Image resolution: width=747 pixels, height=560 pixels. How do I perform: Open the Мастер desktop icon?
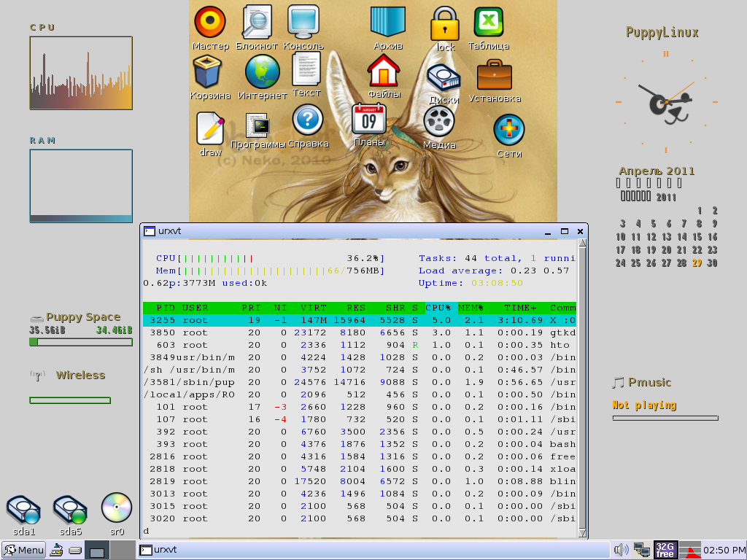pyautogui.click(x=210, y=22)
